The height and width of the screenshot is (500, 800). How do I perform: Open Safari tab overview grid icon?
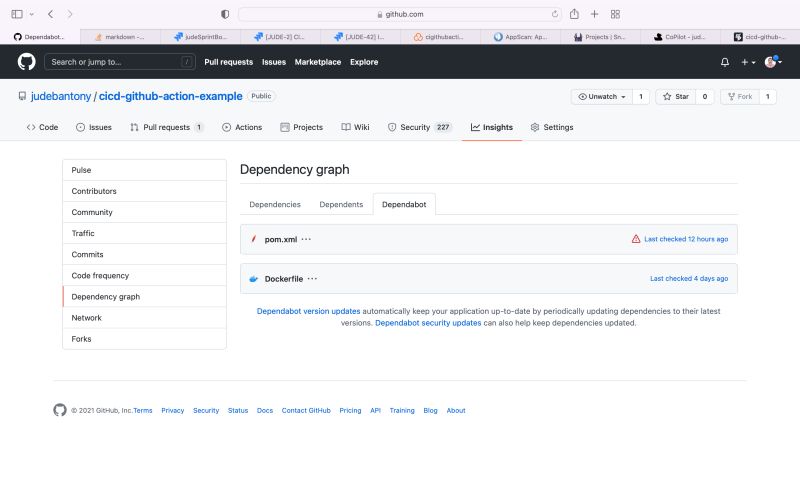coord(615,14)
